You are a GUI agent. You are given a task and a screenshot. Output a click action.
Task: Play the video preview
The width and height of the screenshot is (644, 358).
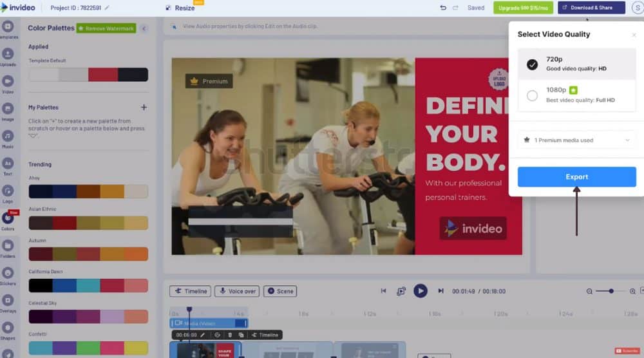point(420,291)
